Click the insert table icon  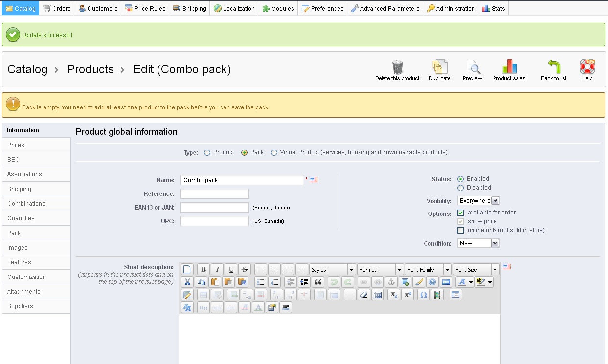coord(377,295)
